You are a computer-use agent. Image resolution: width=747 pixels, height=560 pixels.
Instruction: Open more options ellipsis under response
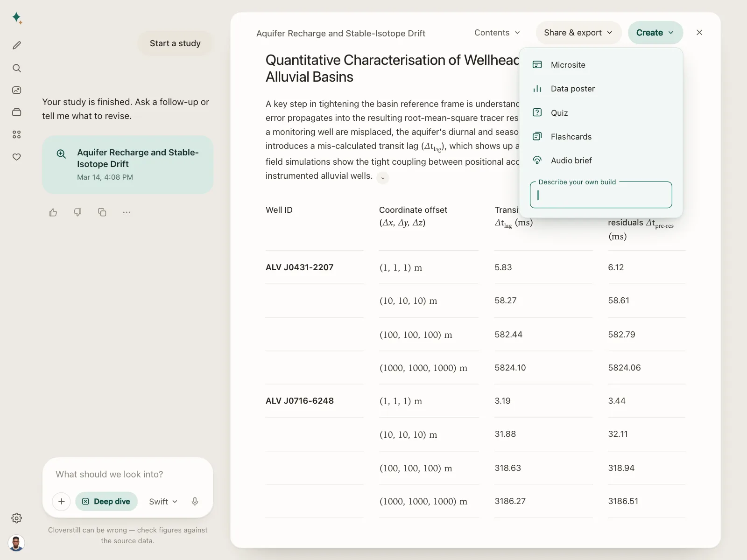(127, 212)
